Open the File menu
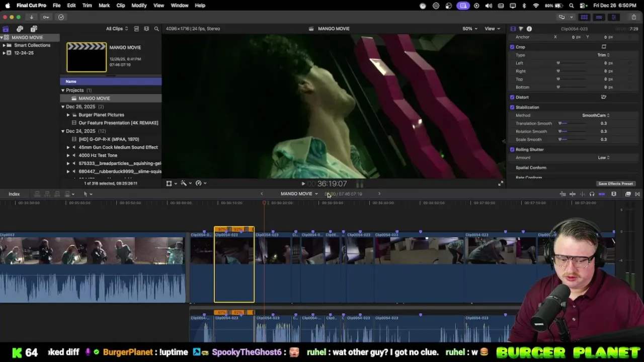Screen dimensions: 644x362 pyautogui.click(x=57, y=6)
